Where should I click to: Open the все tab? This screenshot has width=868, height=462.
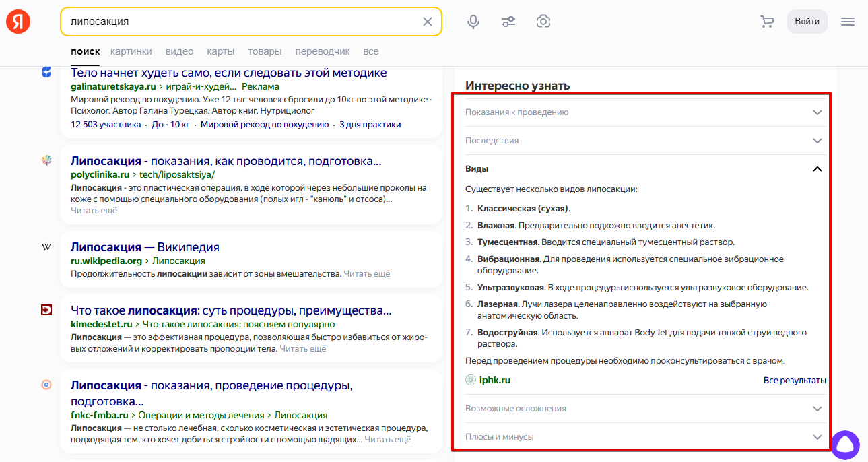pos(371,51)
